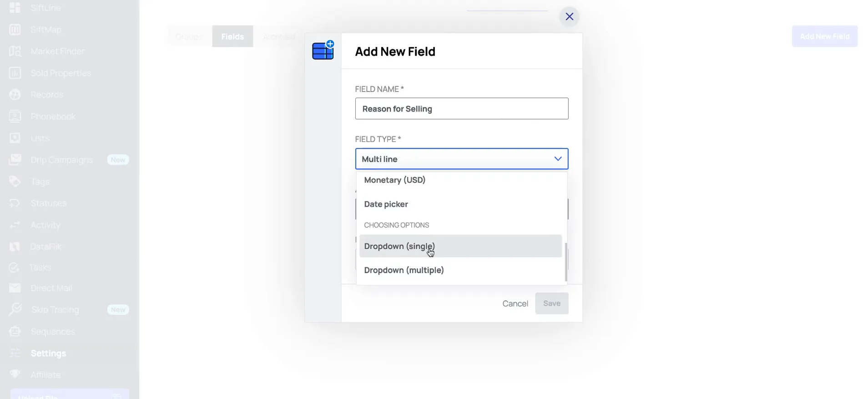The image size is (868, 399).
Task: Click the Tags icon in sidebar
Action: pyautogui.click(x=15, y=182)
